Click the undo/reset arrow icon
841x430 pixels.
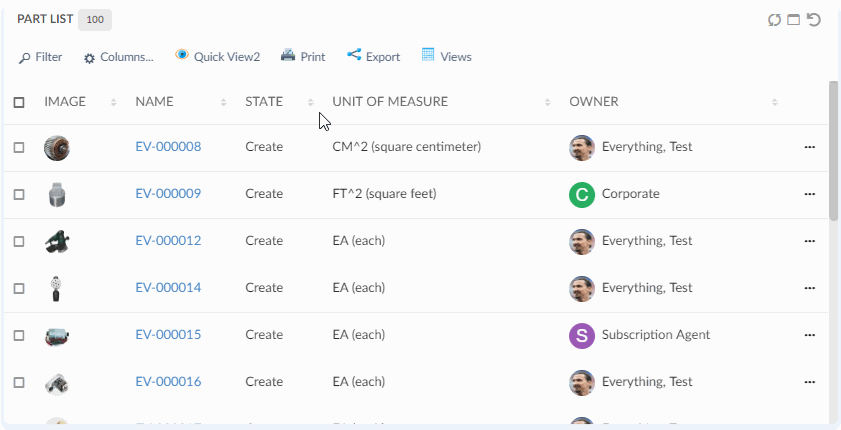pyautogui.click(x=814, y=20)
